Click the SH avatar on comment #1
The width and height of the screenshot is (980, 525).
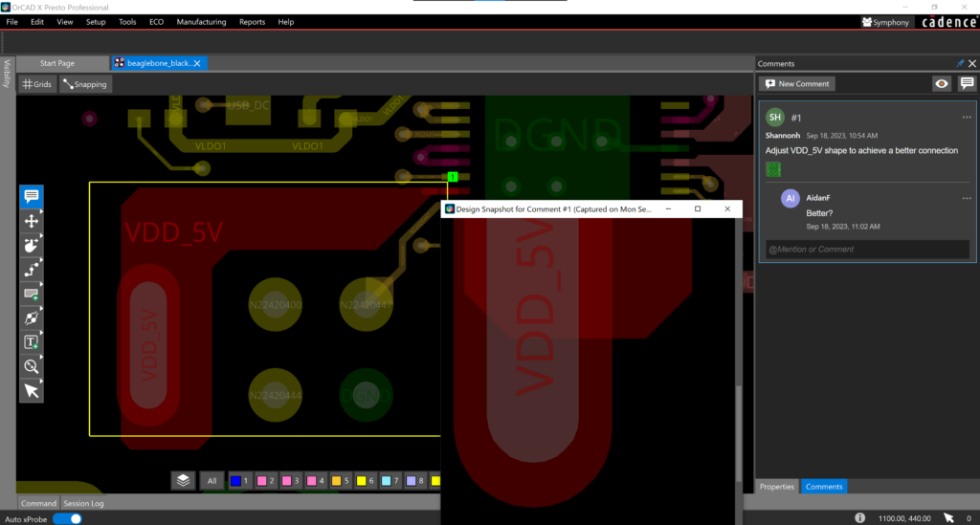click(775, 117)
